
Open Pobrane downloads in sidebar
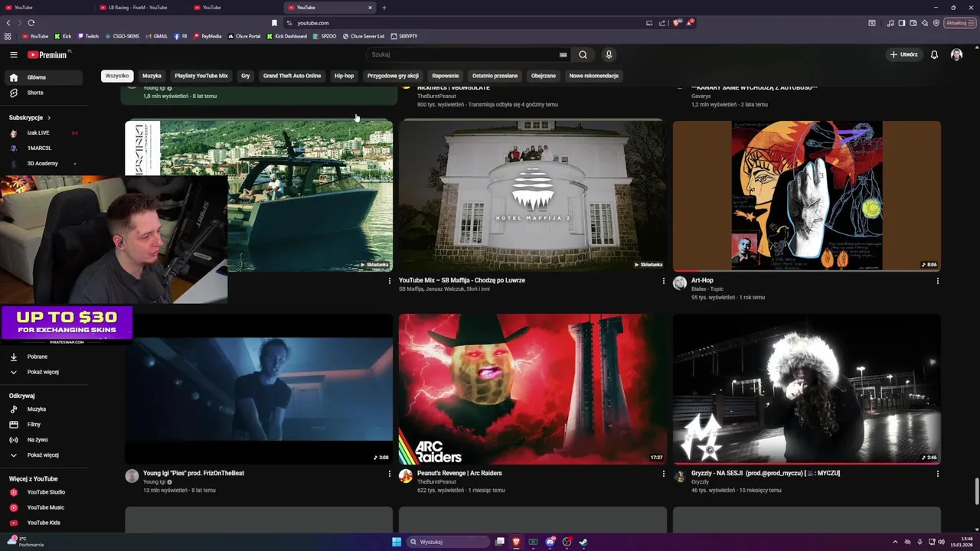pos(44,357)
